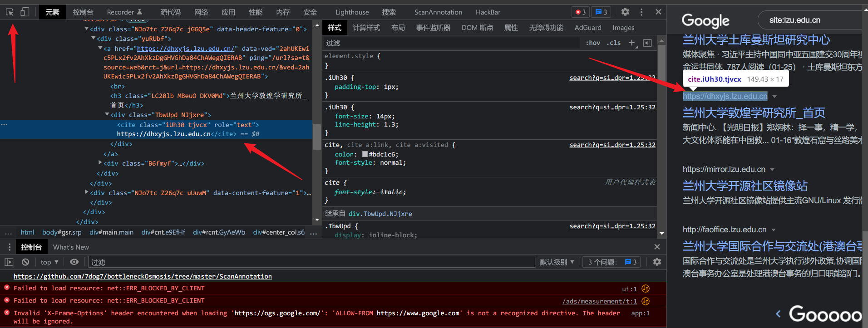Open the 源代码 panel tab
The width and height of the screenshot is (868, 328).
point(170,12)
